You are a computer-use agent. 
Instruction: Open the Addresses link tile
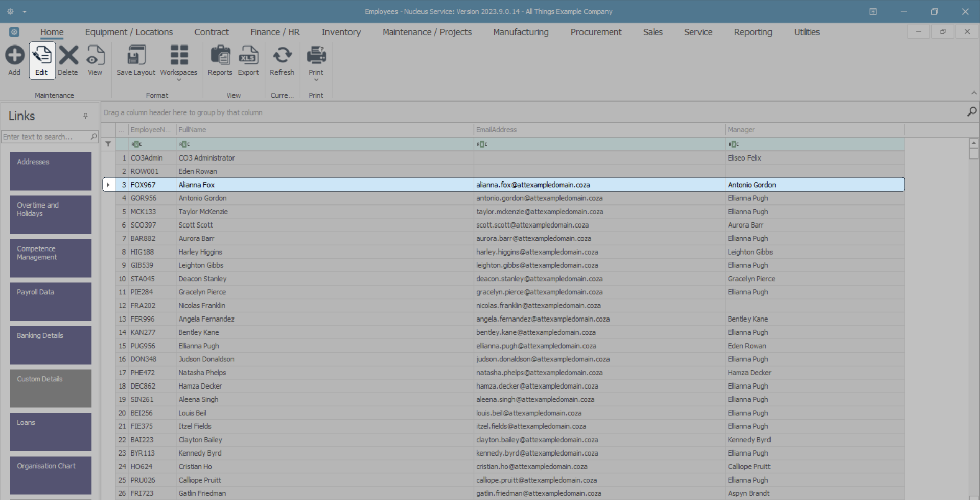click(51, 171)
